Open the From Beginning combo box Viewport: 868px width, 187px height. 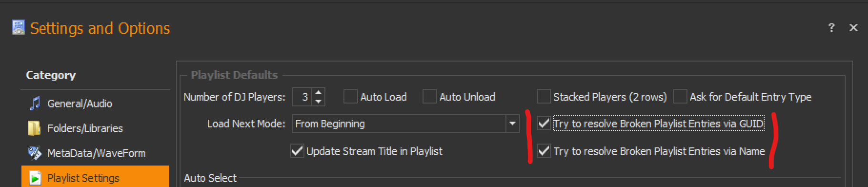[x=405, y=124]
